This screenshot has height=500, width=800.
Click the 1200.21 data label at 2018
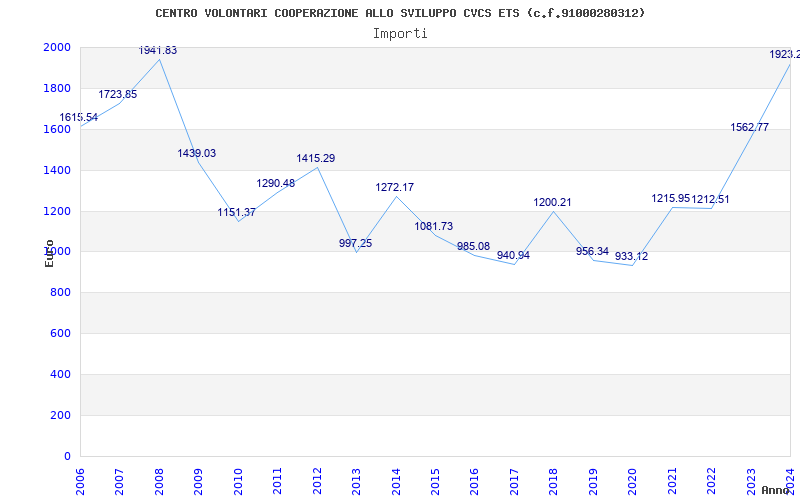552,203
